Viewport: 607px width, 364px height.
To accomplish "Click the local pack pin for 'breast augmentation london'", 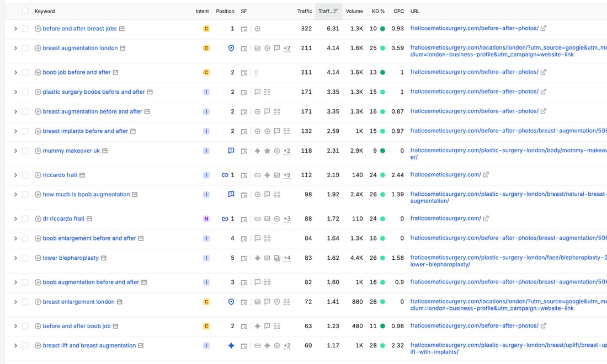I will 231,48.
